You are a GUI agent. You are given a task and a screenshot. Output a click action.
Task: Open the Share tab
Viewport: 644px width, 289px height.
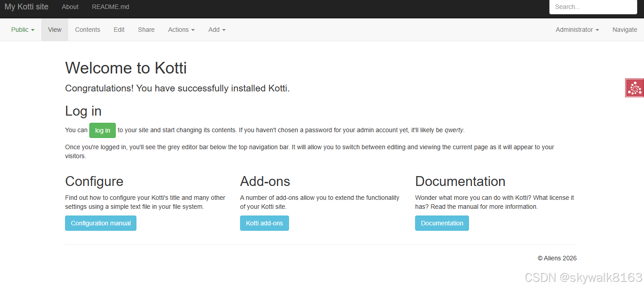146,30
